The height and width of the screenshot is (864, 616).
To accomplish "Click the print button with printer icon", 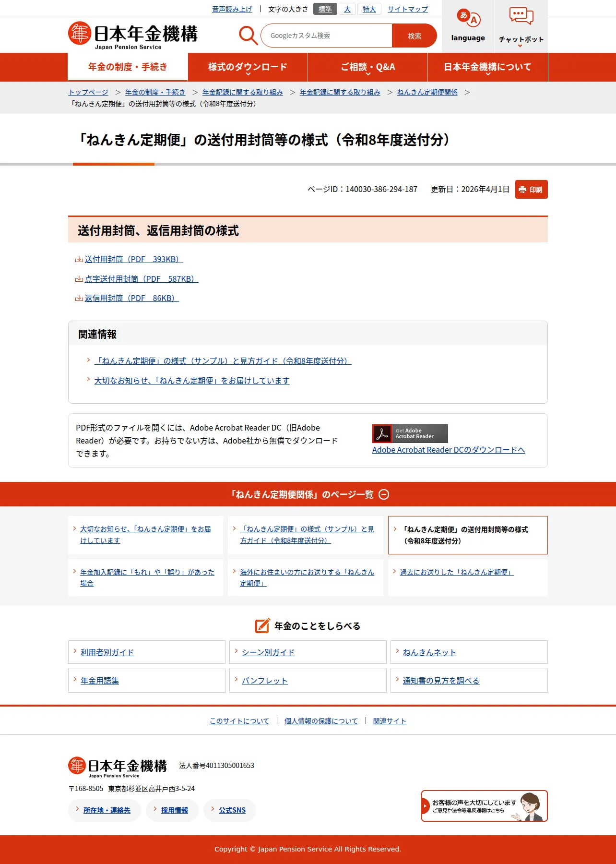I will click(531, 189).
